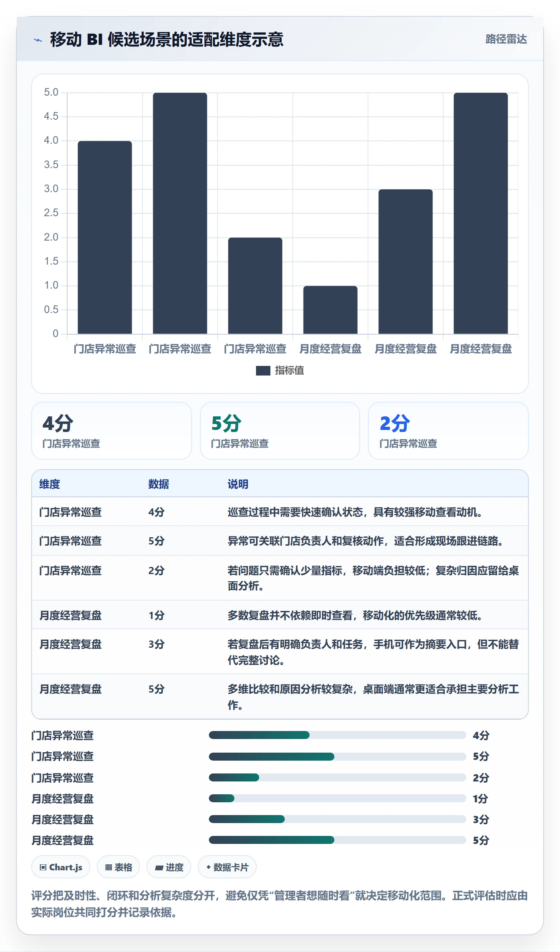The height and width of the screenshot is (952, 560).
Task: Click the 4.0 bar for 门店异常巡查
Action: coord(105,237)
